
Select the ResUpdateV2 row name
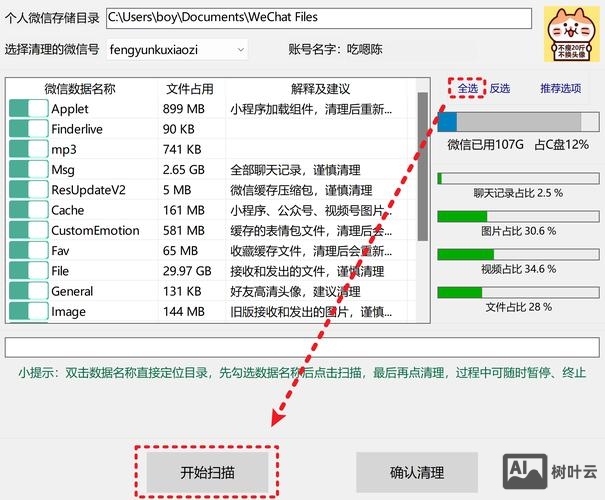click(89, 190)
